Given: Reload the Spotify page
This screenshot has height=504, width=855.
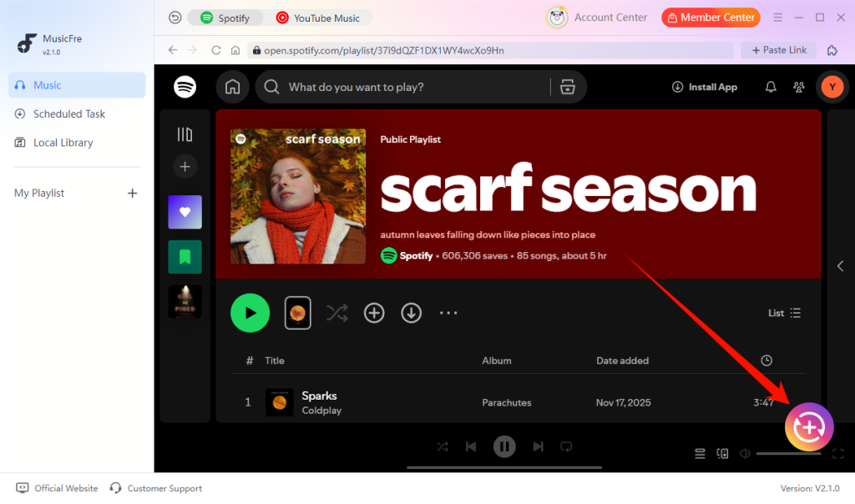Looking at the screenshot, I should [216, 50].
